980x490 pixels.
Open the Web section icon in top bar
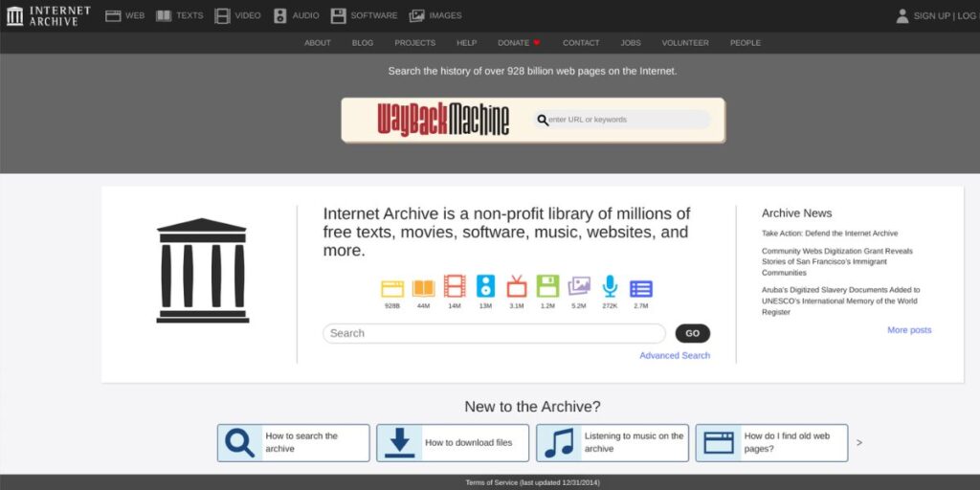(113, 15)
